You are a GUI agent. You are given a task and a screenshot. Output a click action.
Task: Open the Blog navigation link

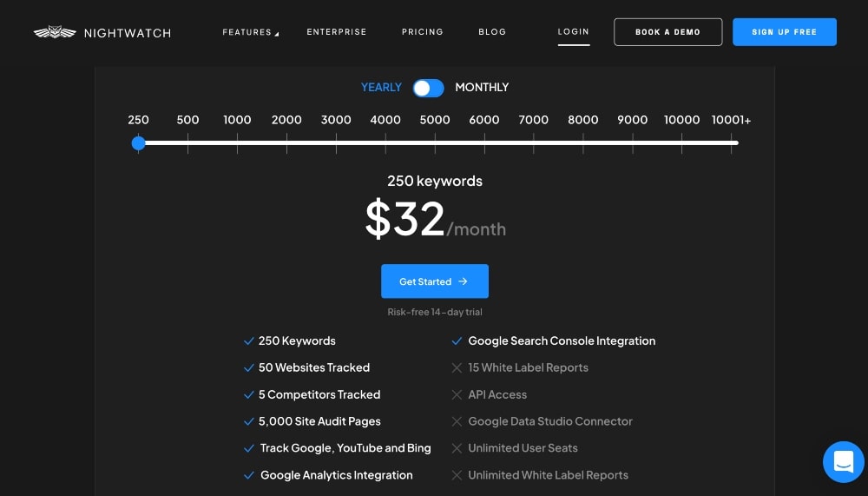492,32
